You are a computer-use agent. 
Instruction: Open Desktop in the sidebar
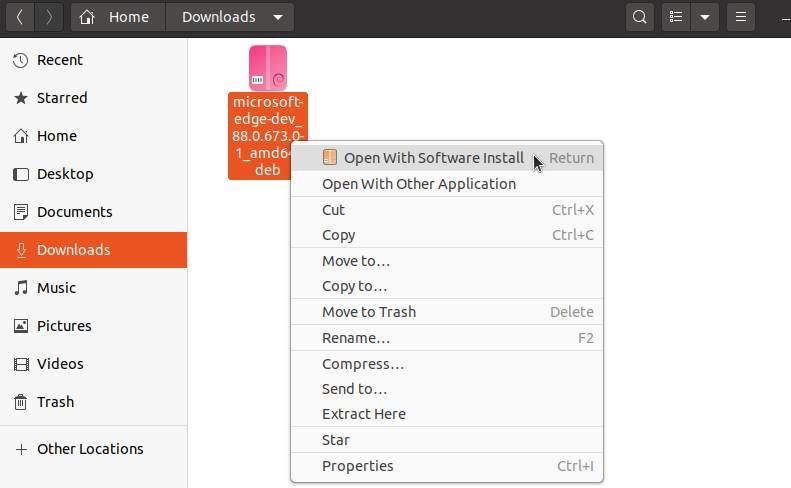point(94,174)
